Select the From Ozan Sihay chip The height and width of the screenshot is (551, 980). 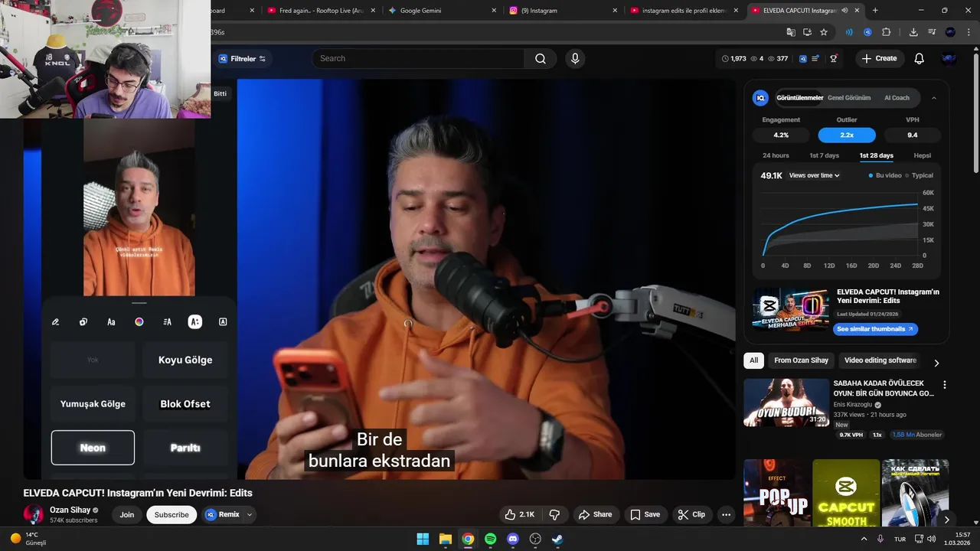coord(801,360)
